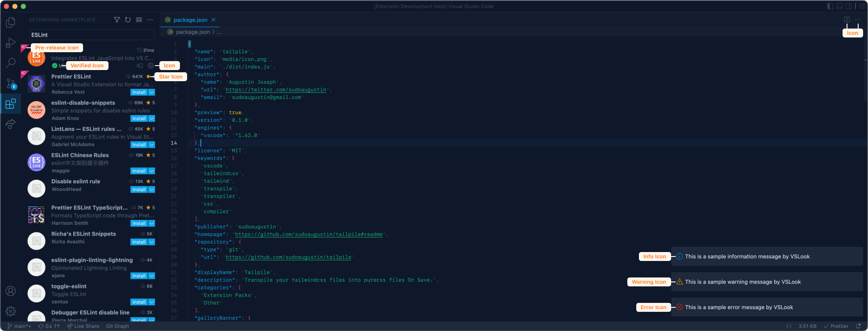Expand Install dropdown for Prettier ESLint
The height and width of the screenshot is (331, 868).
[152, 92]
